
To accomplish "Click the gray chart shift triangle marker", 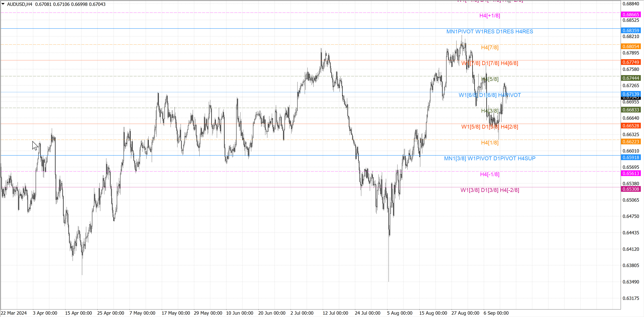I will (x=509, y=2).
